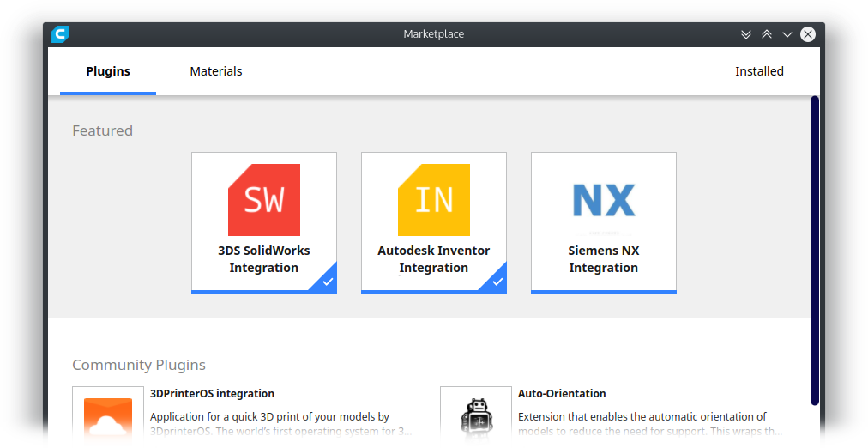This screenshot has width=868, height=448.
Task: Open the Installed tab
Action: [759, 71]
